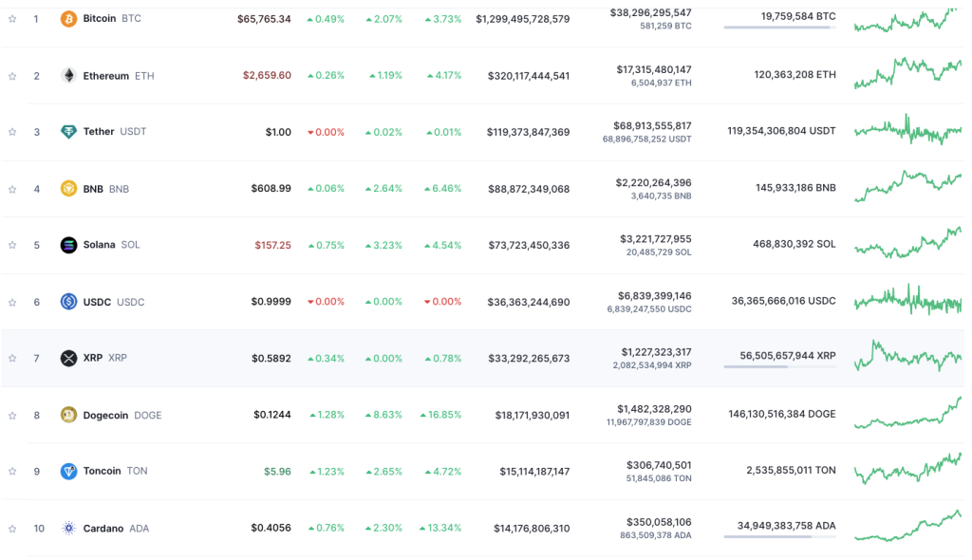Click Tether volume $68,913,555,817
This screenshot has width=972, height=560.
coord(652,126)
